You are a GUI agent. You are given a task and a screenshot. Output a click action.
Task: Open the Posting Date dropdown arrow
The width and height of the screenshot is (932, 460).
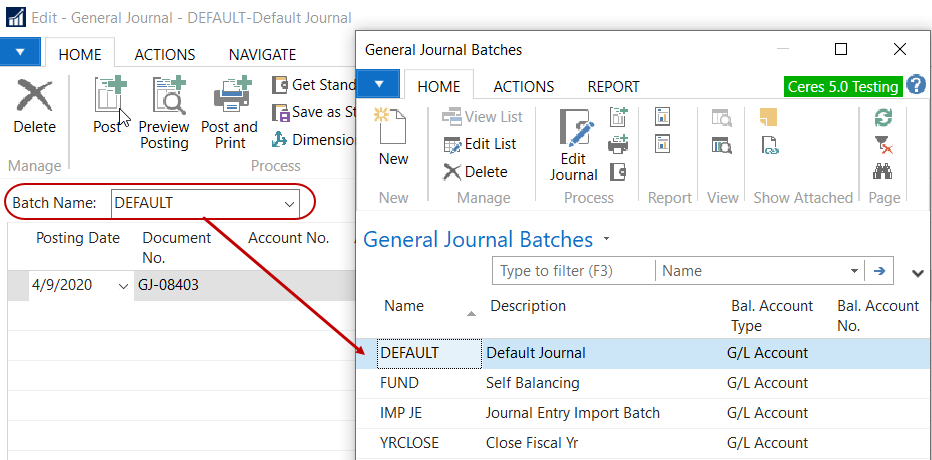point(123,286)
